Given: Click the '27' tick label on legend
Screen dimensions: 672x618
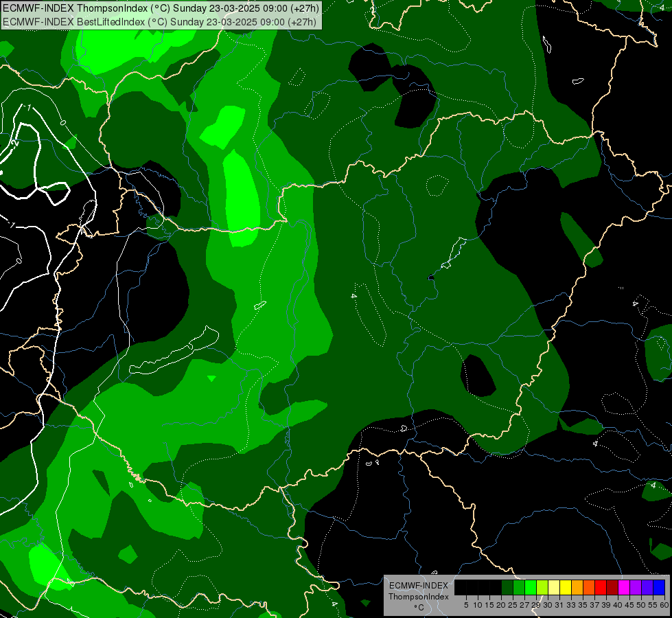Looking at the screenshot, I should tap(524, 605).
